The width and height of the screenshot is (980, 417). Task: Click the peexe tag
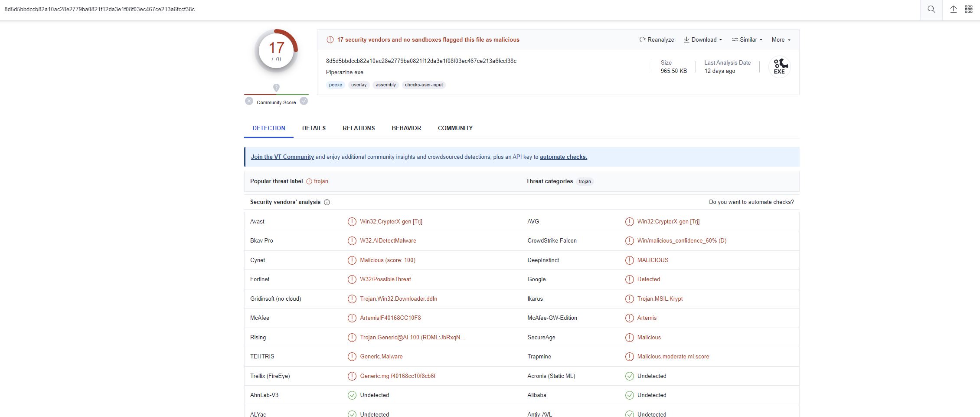click(336, 85)
